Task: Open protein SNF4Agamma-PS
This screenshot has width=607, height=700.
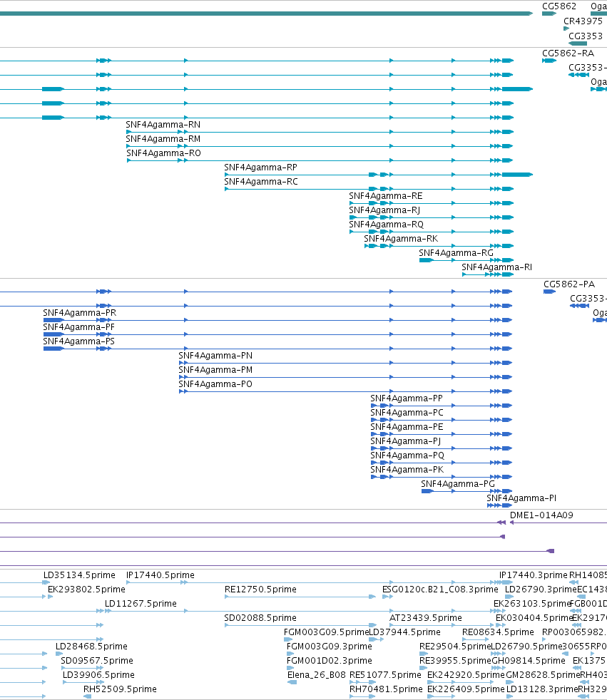Action: [x=78, y=341]
